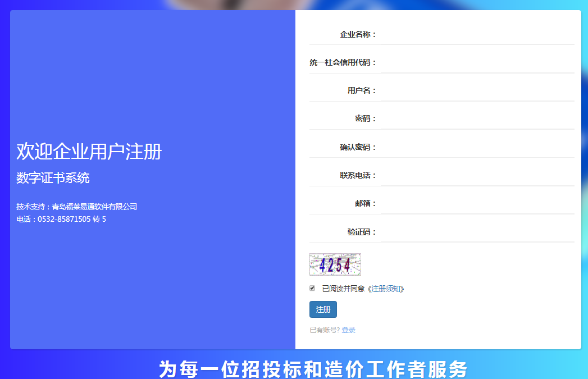
Task: Click the 已阅读并同意 checkbox label text
Action: 343,289
